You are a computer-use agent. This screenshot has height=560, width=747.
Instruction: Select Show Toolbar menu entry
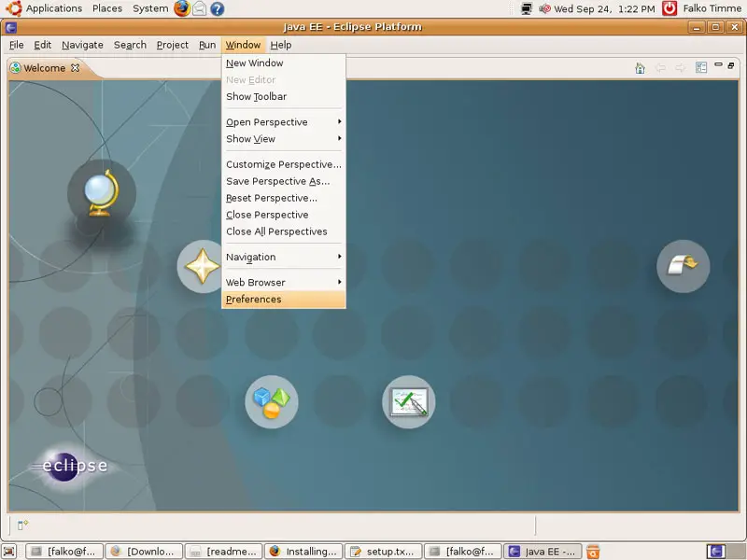(284, 97)
